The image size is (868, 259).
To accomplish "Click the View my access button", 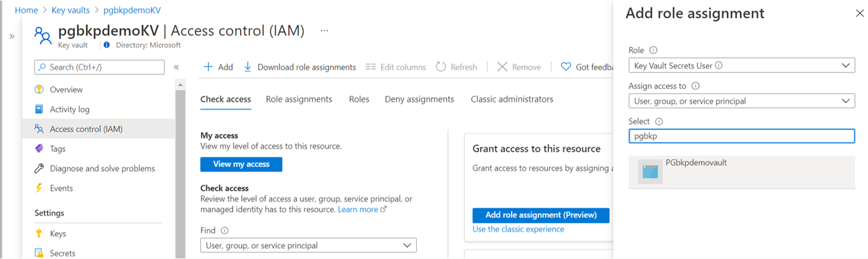I will [241, 164].
